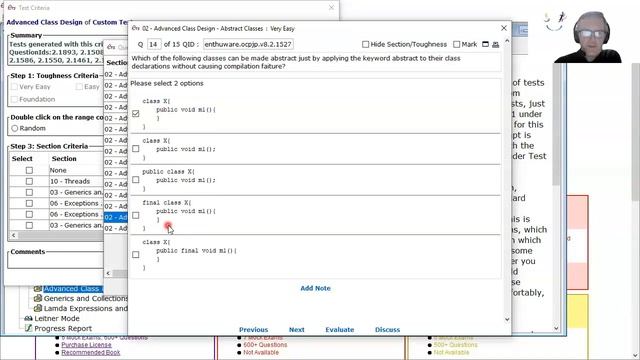Select the public final void m1 option
This screenshot has height=360, width=640.
[x=136, y=254]
